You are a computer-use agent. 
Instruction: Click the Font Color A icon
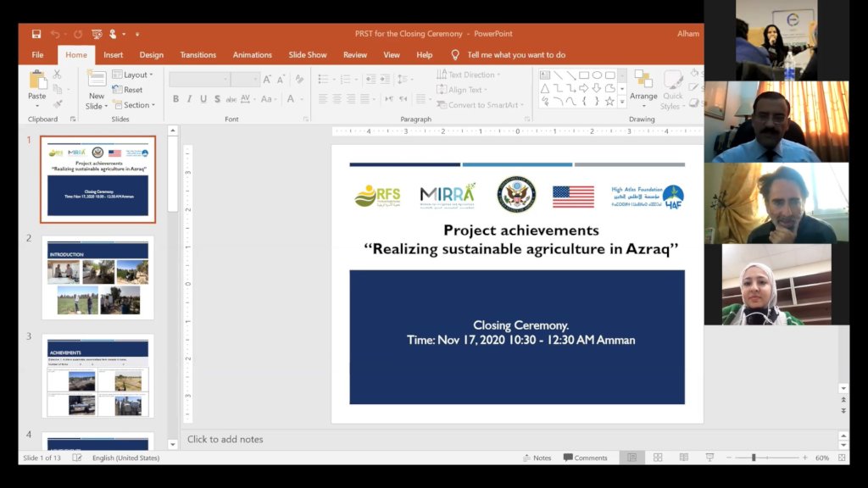[291, 99]
